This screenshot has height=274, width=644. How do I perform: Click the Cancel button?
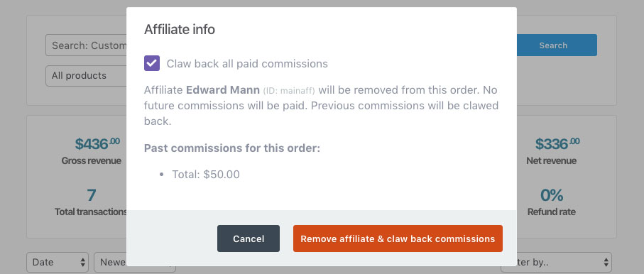tap(249, 239)
